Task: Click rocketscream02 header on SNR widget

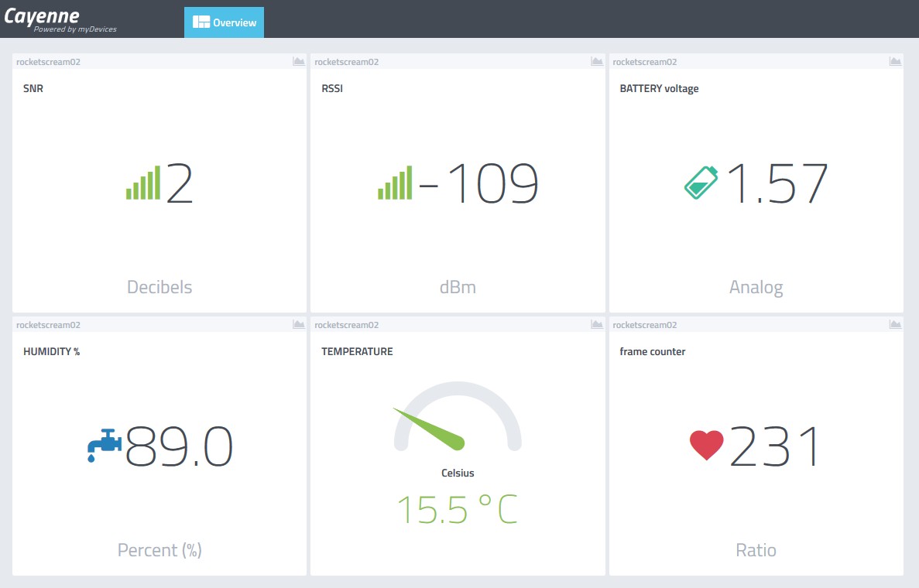Action: [x=48, y=61]
